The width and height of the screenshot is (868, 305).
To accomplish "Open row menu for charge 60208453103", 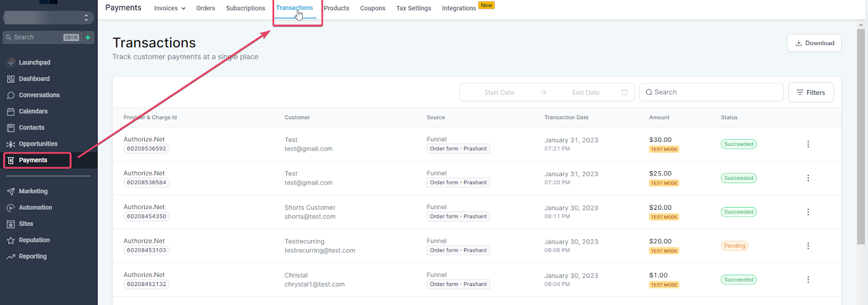I will click(x=808, y=245).
